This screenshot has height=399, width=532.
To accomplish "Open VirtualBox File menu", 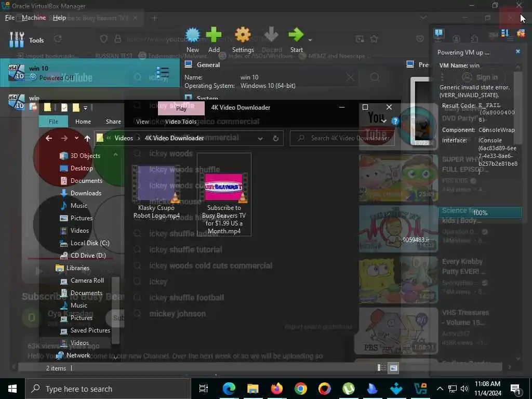I will tap(10, 18).
